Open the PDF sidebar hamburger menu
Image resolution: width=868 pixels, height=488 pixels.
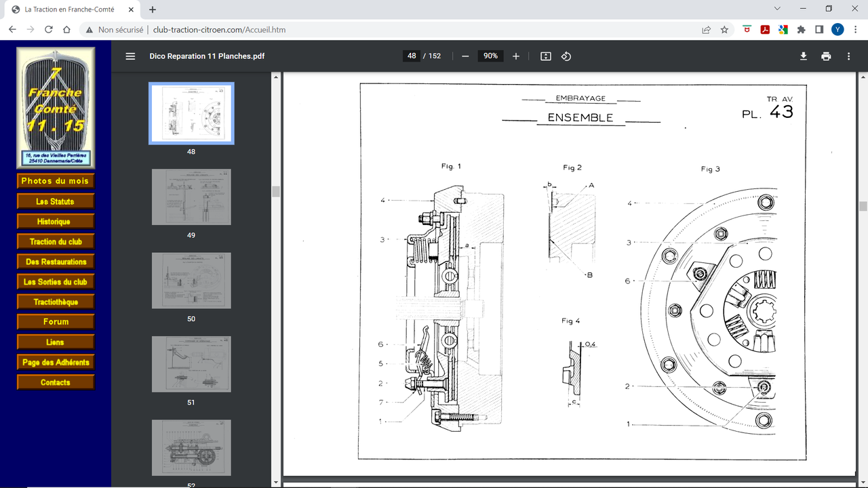point(131,56)
